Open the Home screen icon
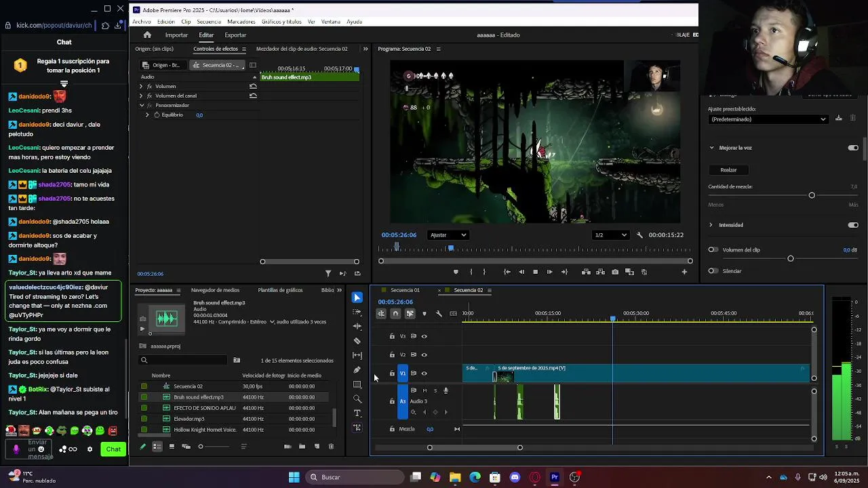The height and width of the screenshot is (488, 868). 147,35
